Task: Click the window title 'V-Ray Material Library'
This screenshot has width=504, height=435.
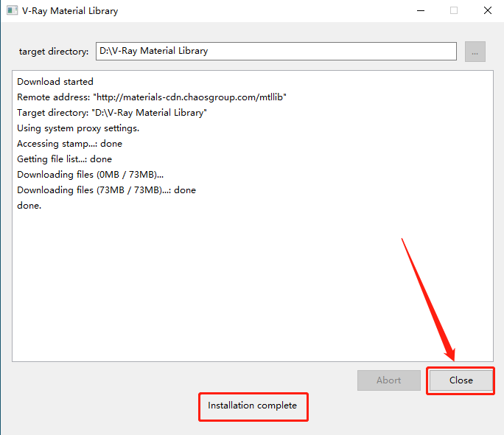Action: (x=70, y=11)
